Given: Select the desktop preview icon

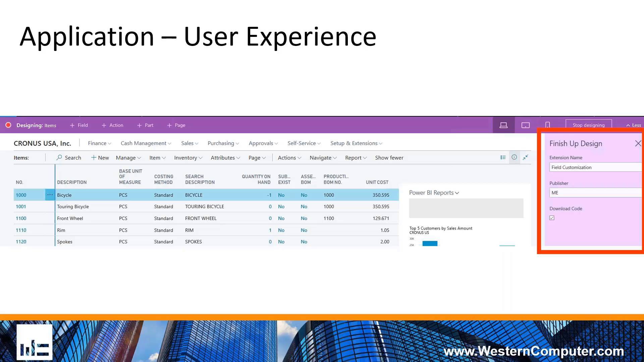Looking at the screenshot, I should coord(503,125).
